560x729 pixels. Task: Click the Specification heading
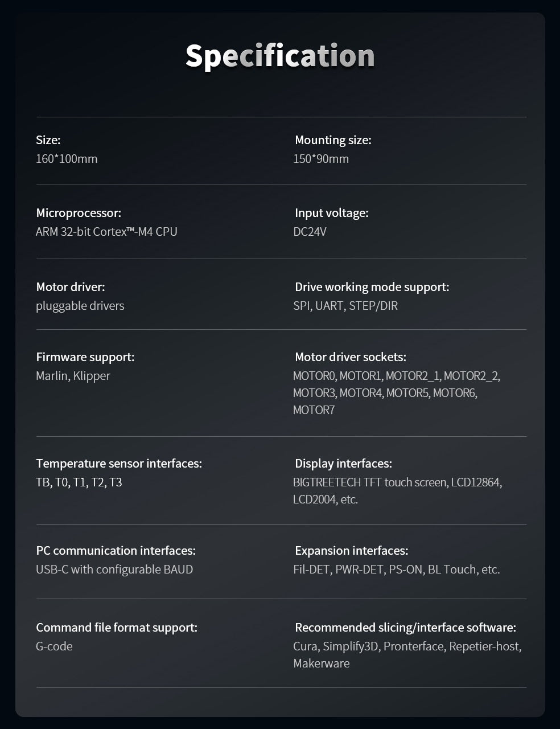(x=280, y=56)
